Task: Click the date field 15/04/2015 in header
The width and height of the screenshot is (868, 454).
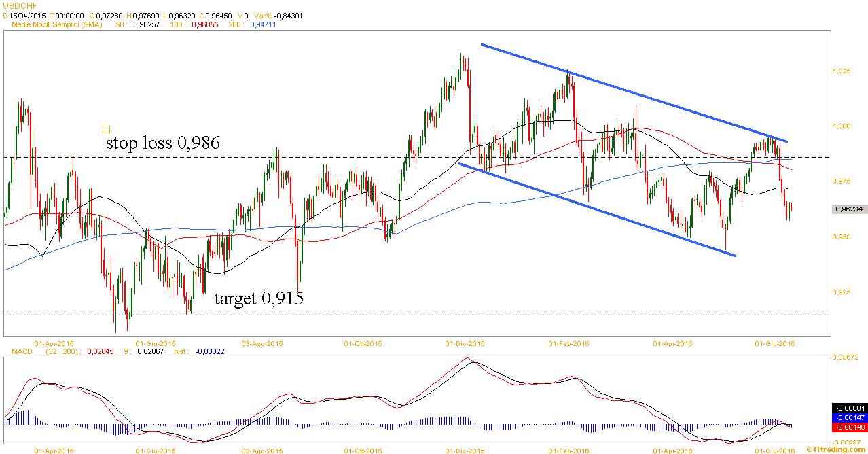Action: 27,15
